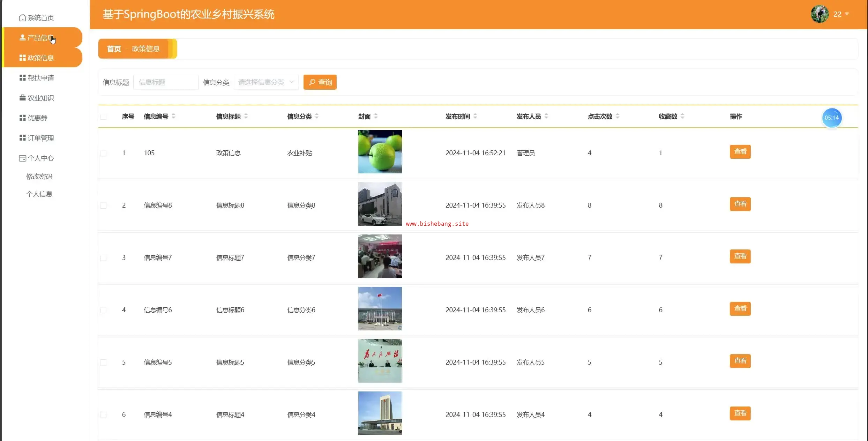Screen dimensions: 868x441
Task: Select the checkbox for 信息编号8 row
Action: pyautogui.click(x=103, y=205)
